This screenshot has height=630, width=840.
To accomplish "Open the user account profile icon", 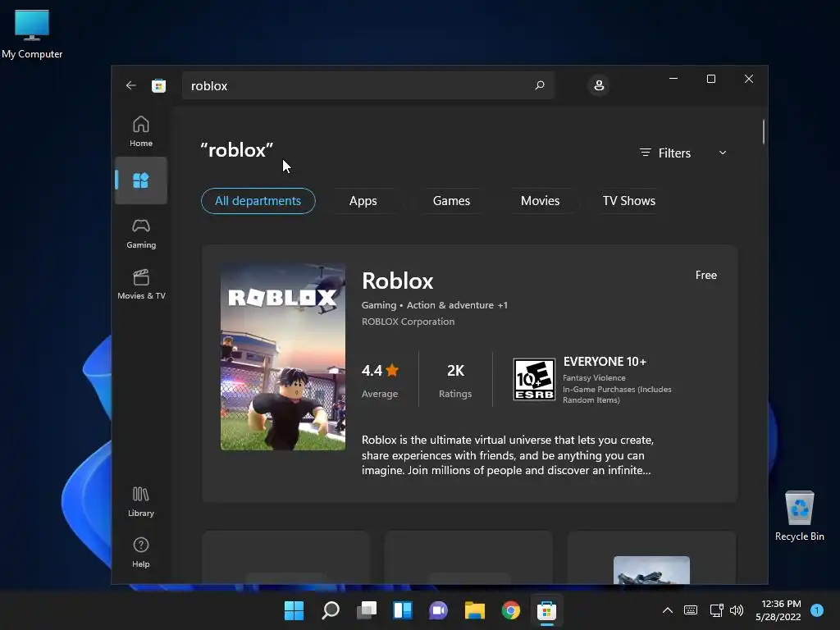I will click(x=599, y=85).
